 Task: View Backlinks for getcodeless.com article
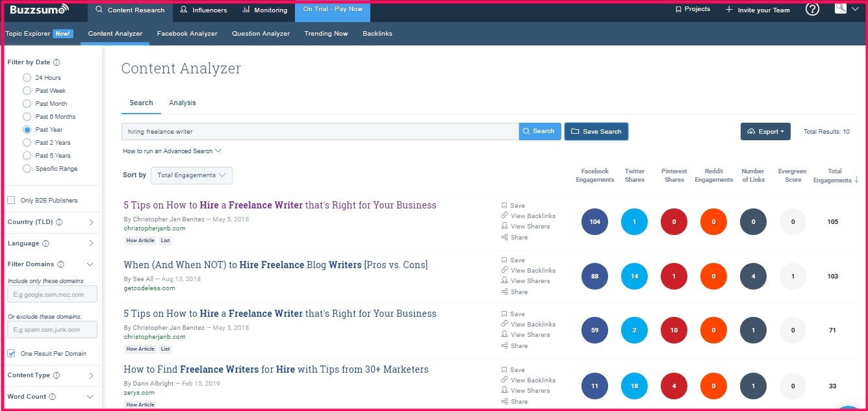(529, 270)
